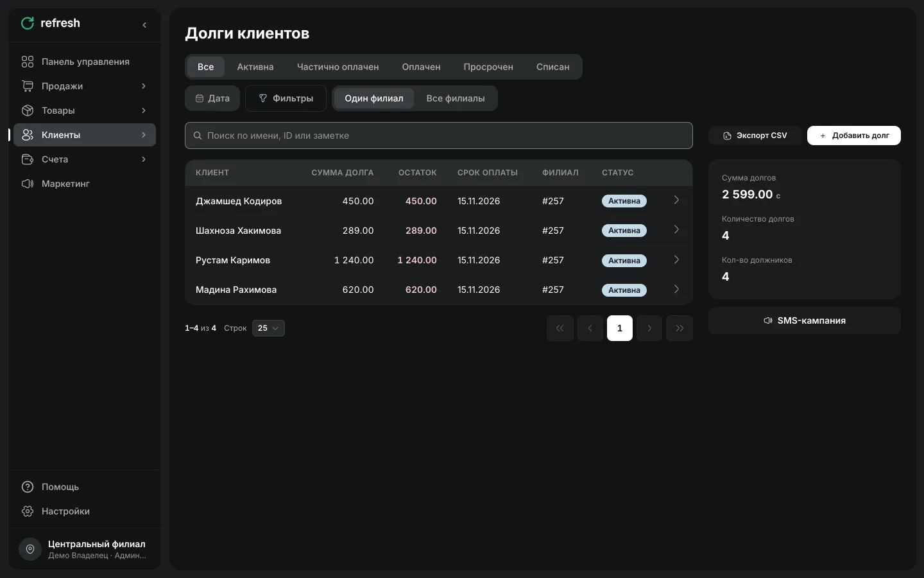Image resolution: width=924 pixels, height=578 pixels.
Task: Expand the Клиенты submenu
Action: point(144,135)
